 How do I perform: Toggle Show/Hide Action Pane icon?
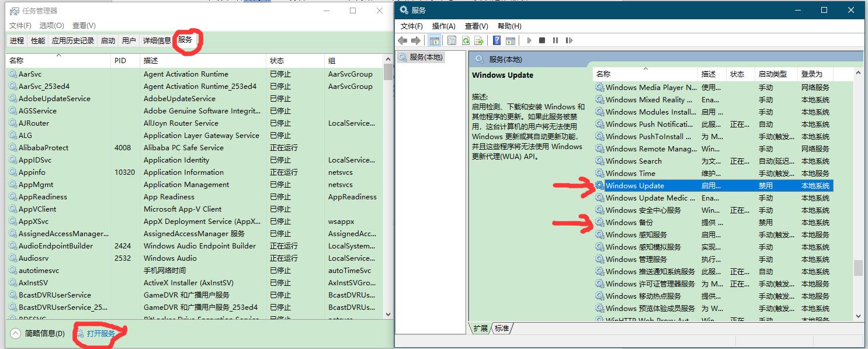tap(511, 40)
